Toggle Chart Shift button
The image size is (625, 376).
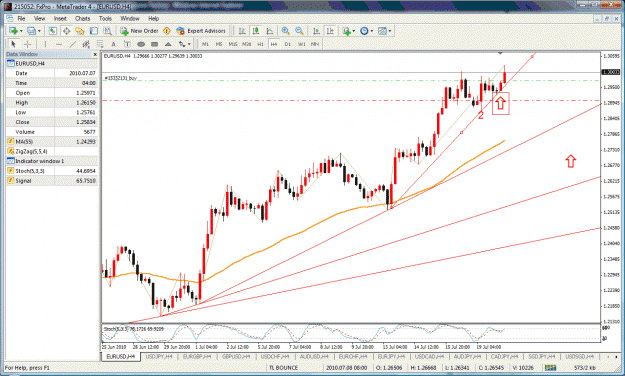click(x=330, y=31)
